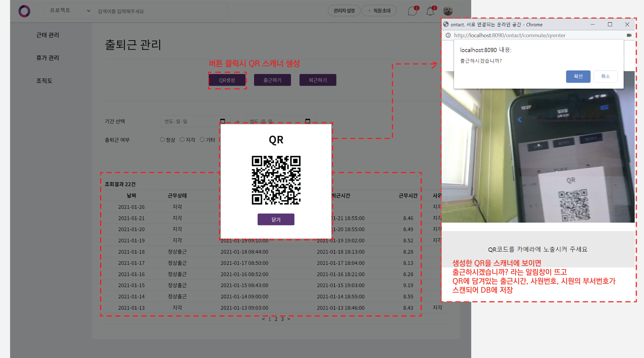Click the user profile avatar
Image resolution: width=644 pixels, height=358 pixels.
448,11
